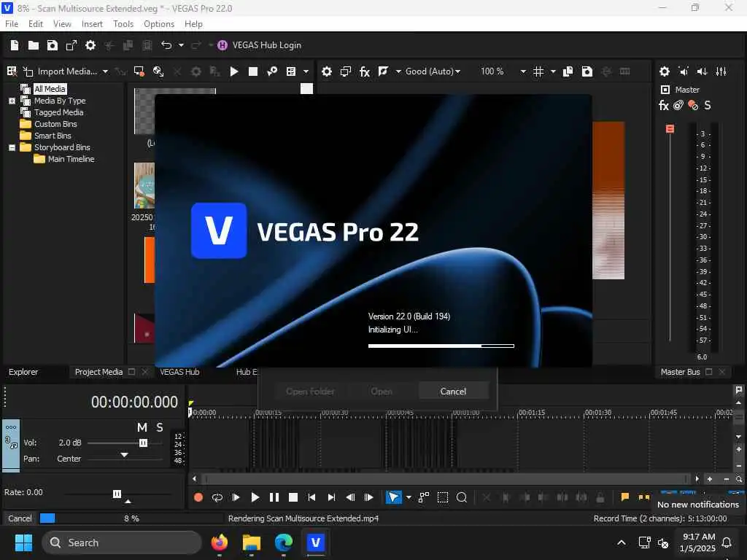Open video preview project properties gear

point(327,71)
